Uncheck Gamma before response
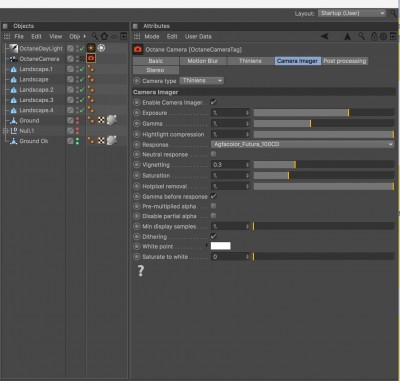The image size is (400, 381). 214,196
